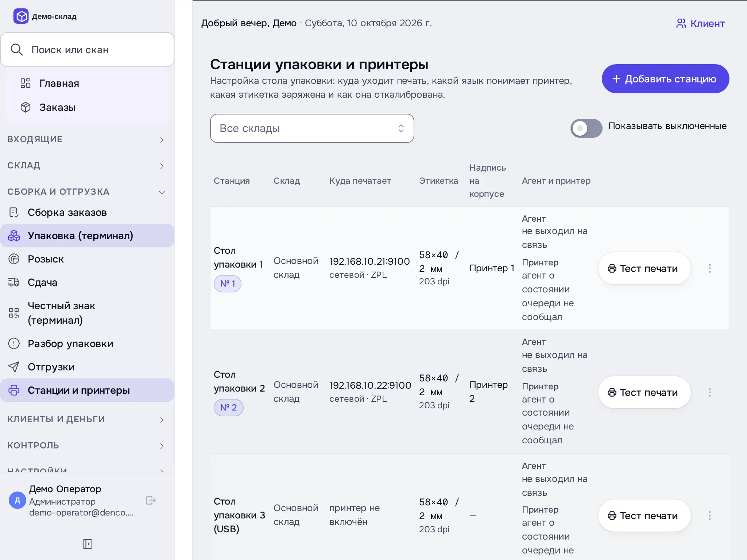Select Упаковка (терминал) sidebar item

tap(87, 236)
